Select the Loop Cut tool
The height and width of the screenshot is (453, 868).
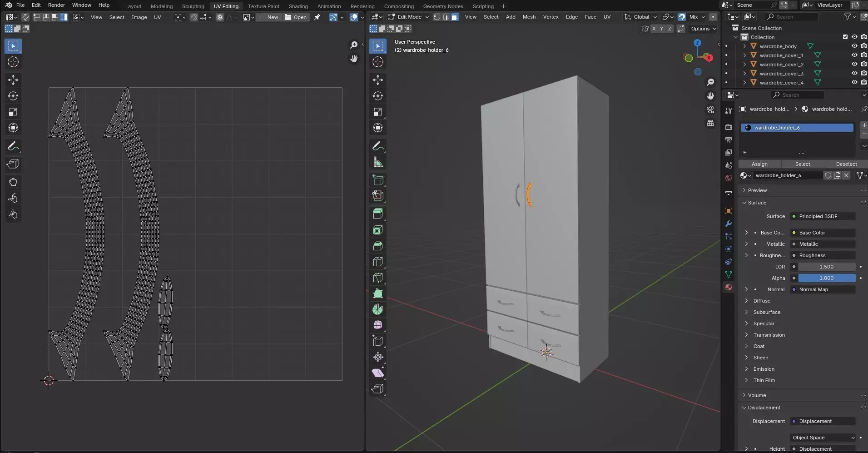tap(378, 262)
